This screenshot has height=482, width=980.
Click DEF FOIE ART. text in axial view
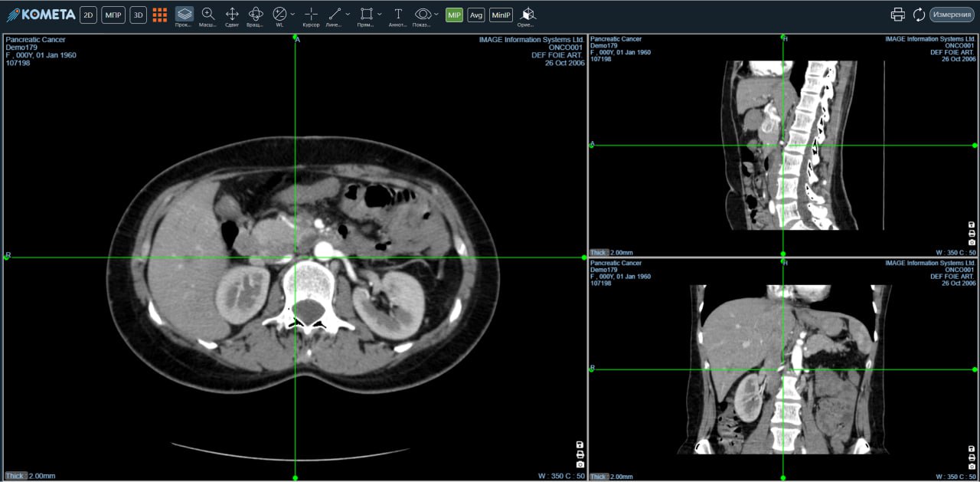(x=557, y=55)
